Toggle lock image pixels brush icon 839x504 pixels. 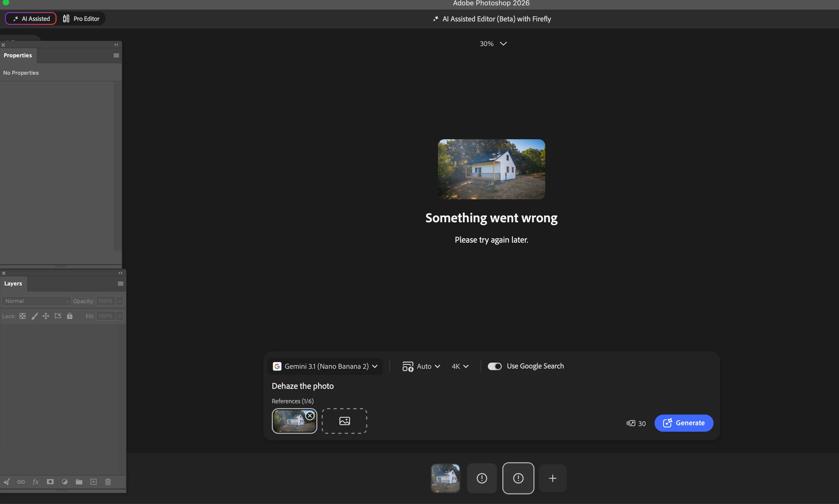click(34, 316)
